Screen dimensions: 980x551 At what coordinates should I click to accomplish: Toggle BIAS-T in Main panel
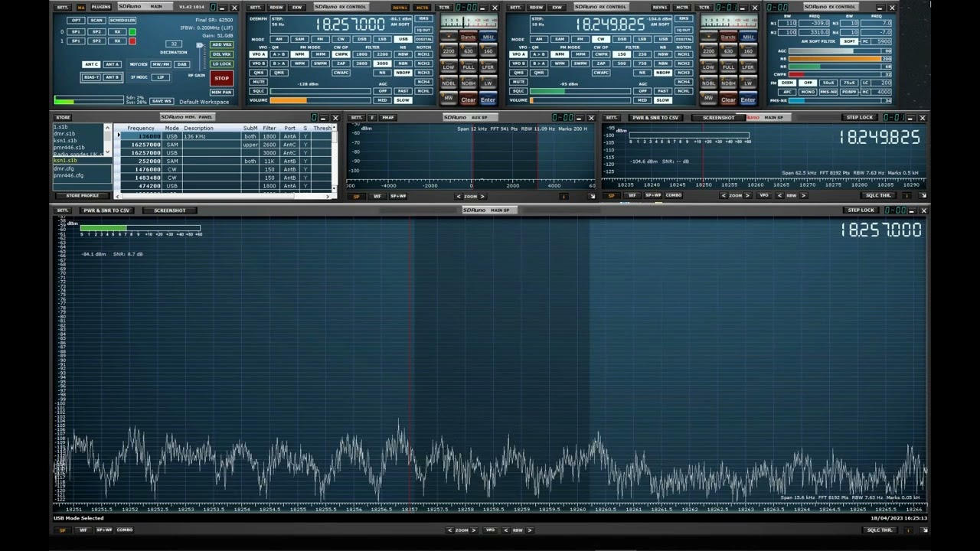tap(92, 77)
